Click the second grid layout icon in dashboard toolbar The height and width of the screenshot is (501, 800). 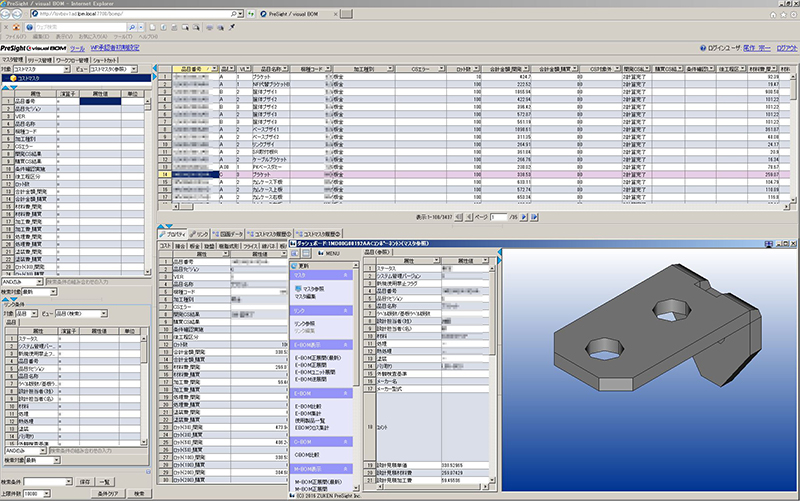(x=306, y=253)
